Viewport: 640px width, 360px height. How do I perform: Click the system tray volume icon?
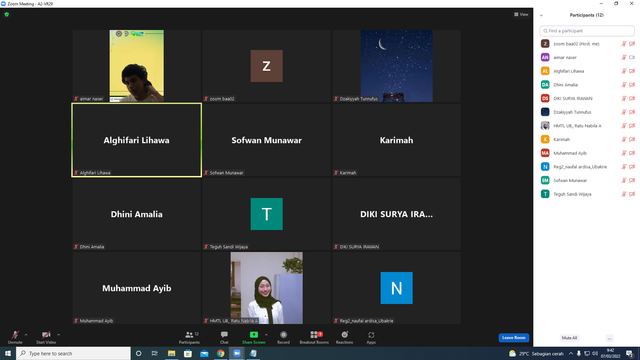tap(595, 353)
